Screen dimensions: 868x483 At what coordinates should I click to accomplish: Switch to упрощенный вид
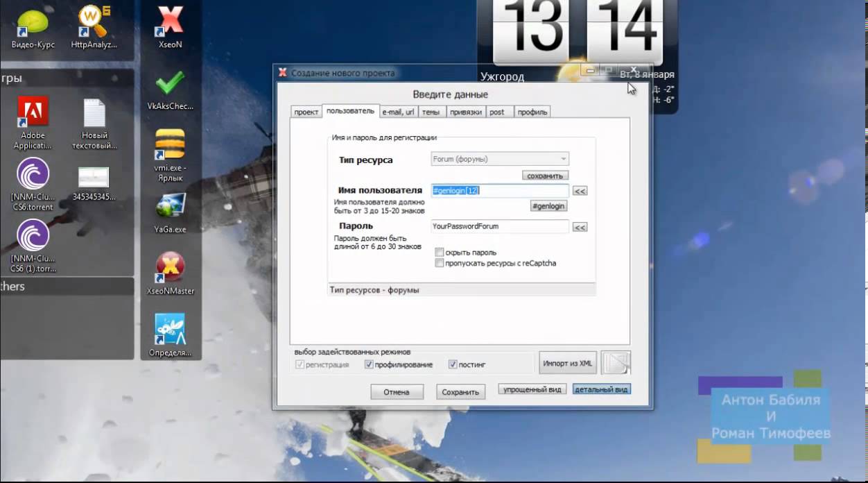point(532,389)
